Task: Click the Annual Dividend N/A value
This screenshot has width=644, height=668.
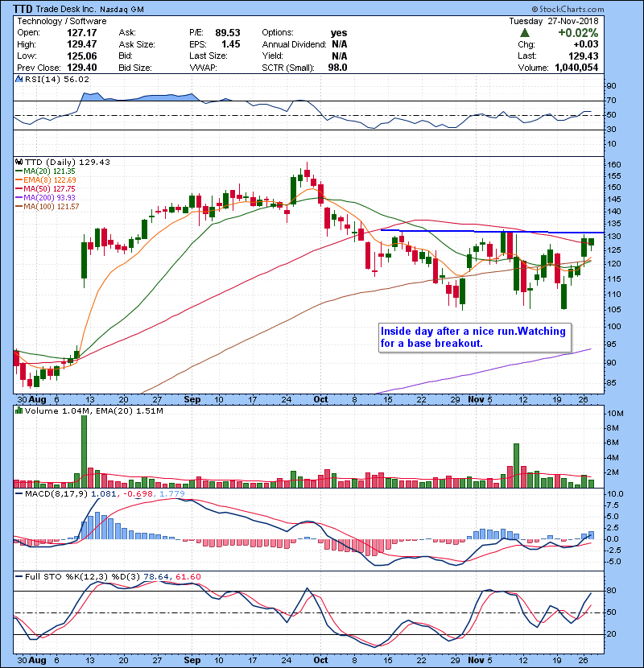Action: coord(339,44)
